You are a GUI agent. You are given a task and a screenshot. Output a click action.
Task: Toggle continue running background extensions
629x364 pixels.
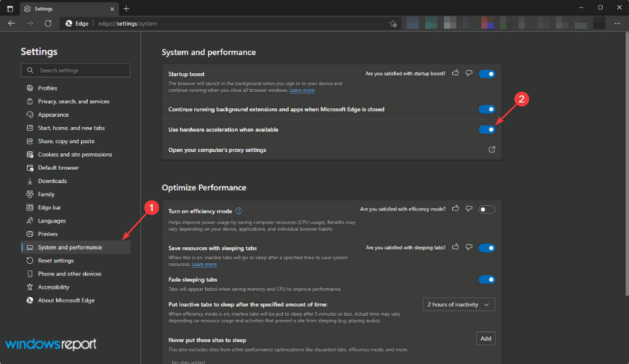[x=487, y=109]
